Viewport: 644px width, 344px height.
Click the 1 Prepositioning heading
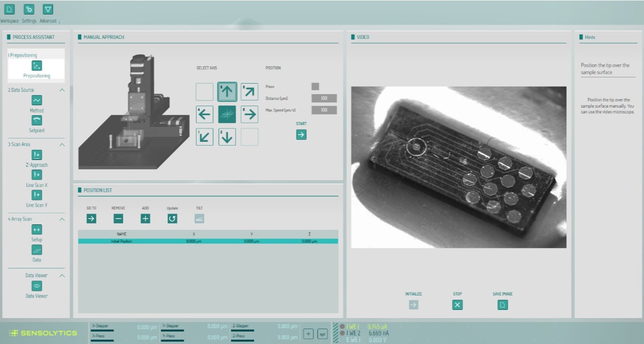[23, 55]
